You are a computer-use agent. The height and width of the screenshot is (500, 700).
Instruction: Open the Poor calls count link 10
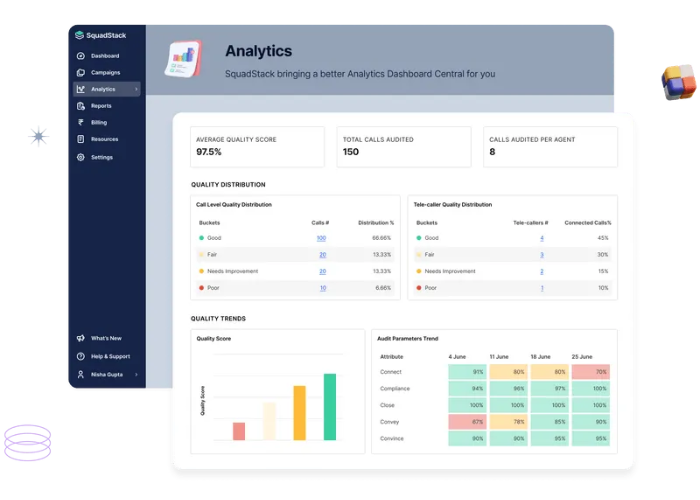(x=323, y=288)
